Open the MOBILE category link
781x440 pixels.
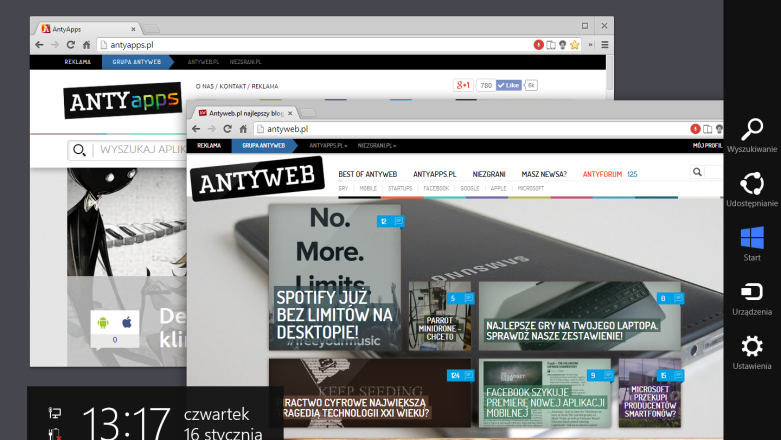[368, 188]
